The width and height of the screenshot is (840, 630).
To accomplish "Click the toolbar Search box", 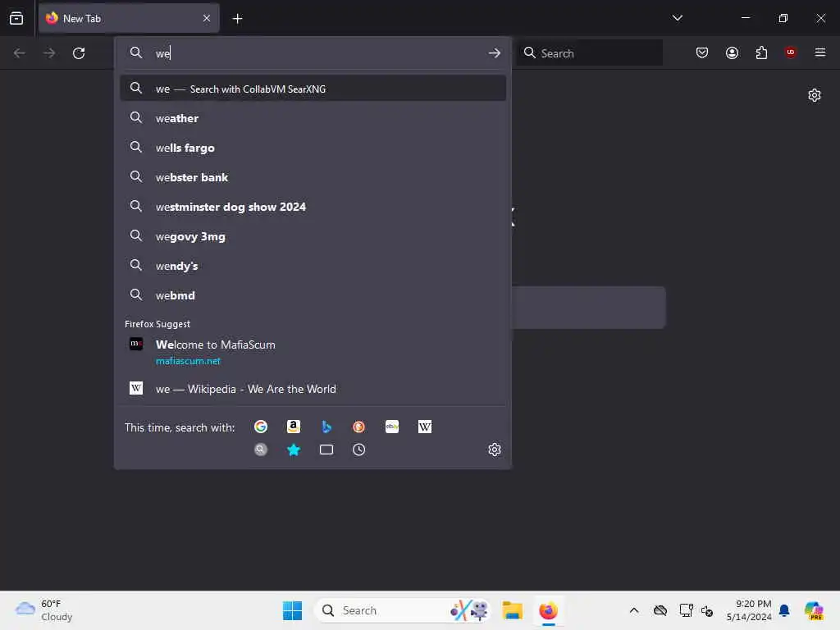I will point(589,53).
